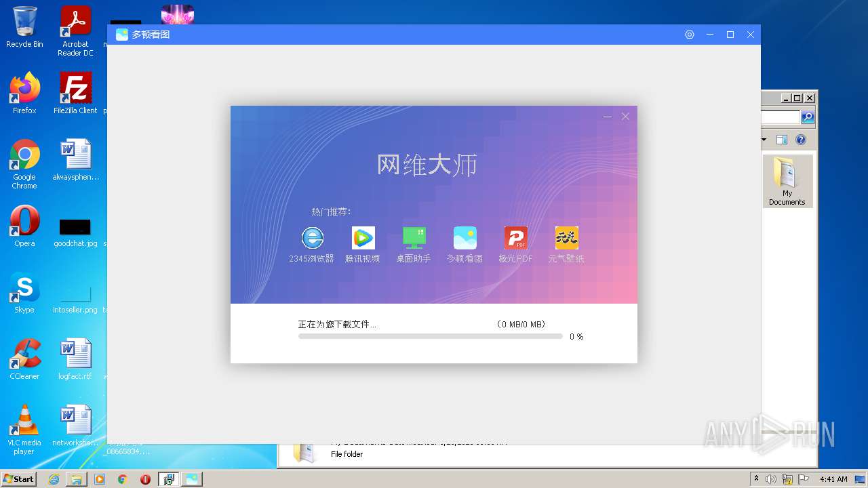Open settings gear in 多顿看图 title bar
This screenshot has width=868, height=488.
pos(690,35)
